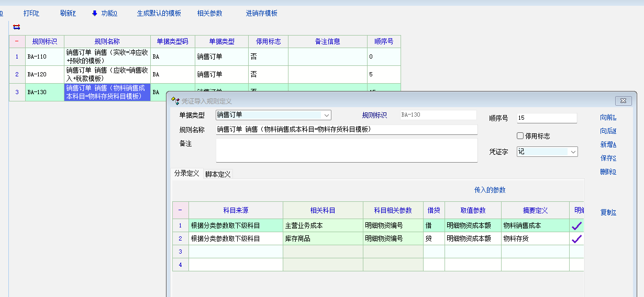Select the BA-120 cell in the rules table
This screenshot has width=644, height=297.
45,74
